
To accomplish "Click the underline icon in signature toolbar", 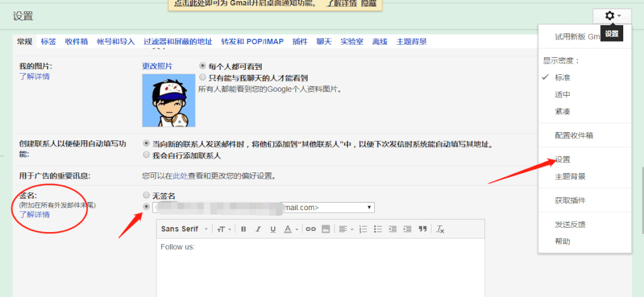I will [273, 229].
